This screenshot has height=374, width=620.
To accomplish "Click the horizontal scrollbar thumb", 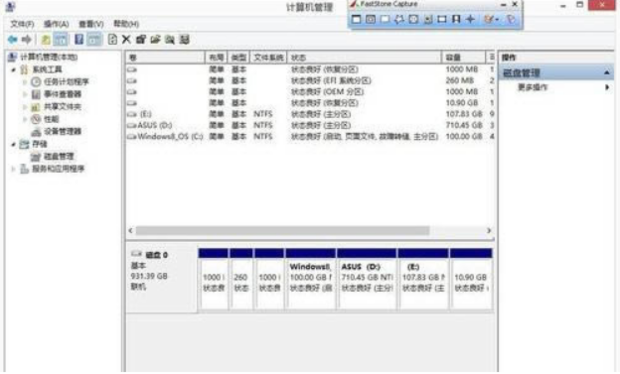I will (x=283, y=230).
